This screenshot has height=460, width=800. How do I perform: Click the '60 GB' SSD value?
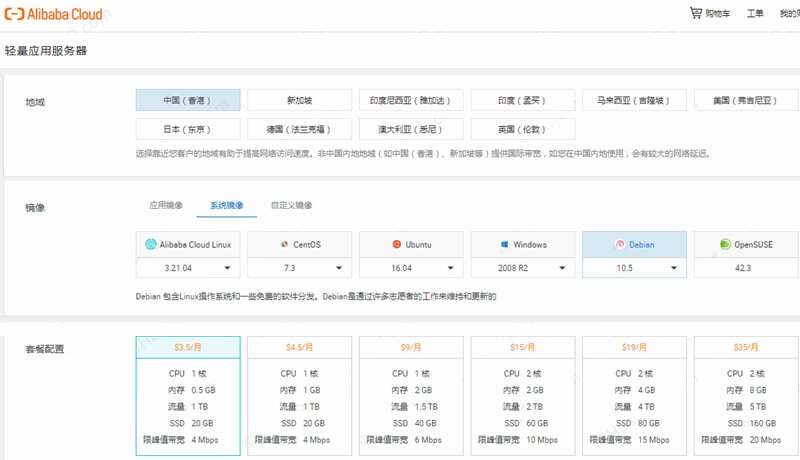pyautogui.click(x=537, y=423)
